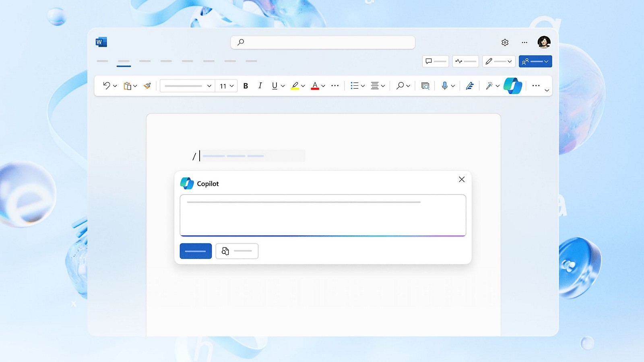Open the Copilot icon in the ribbon
Viewport: 644px width, 362px height.
pos(513,86)
